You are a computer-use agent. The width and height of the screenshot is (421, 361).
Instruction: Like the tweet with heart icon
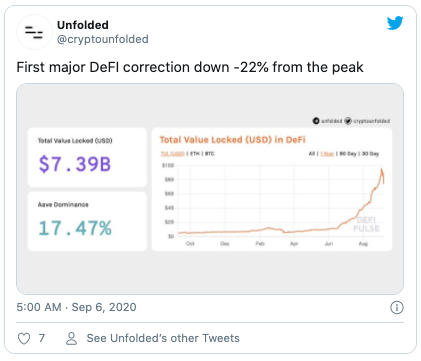[24, 339]
